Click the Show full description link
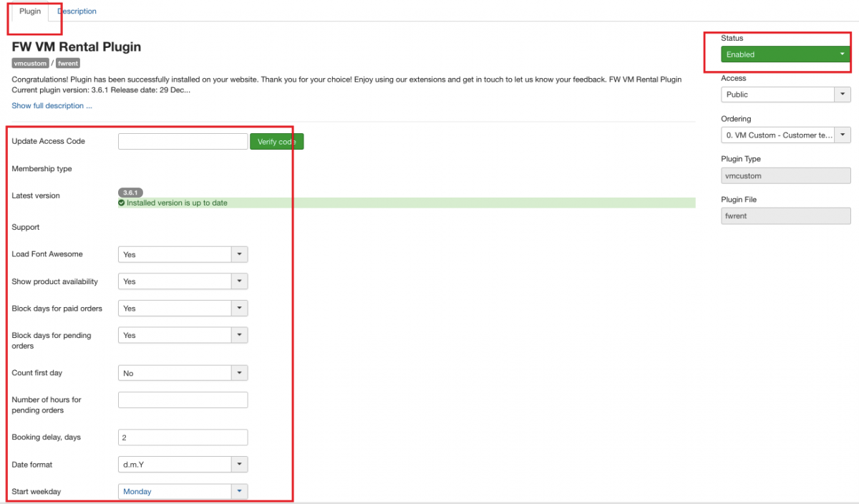This screenshot has height=504, width=859. pos(52,106)
